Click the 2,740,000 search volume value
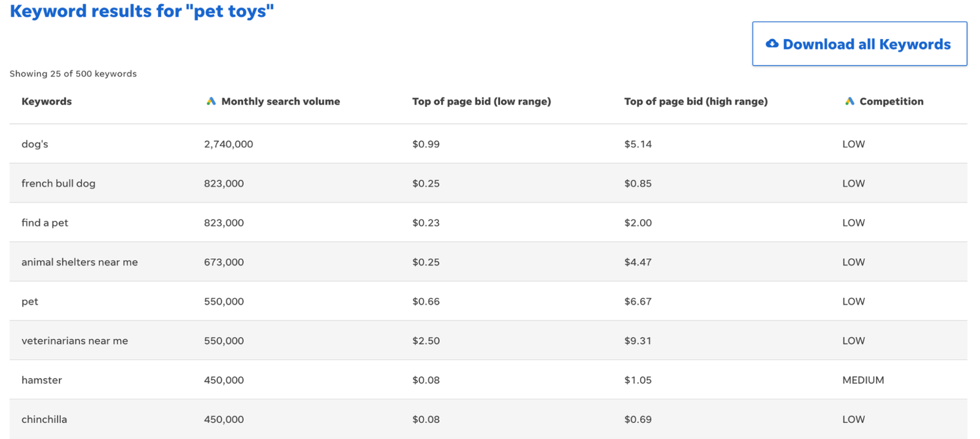This screenshot has height=439, width=980. coord(228,144)
